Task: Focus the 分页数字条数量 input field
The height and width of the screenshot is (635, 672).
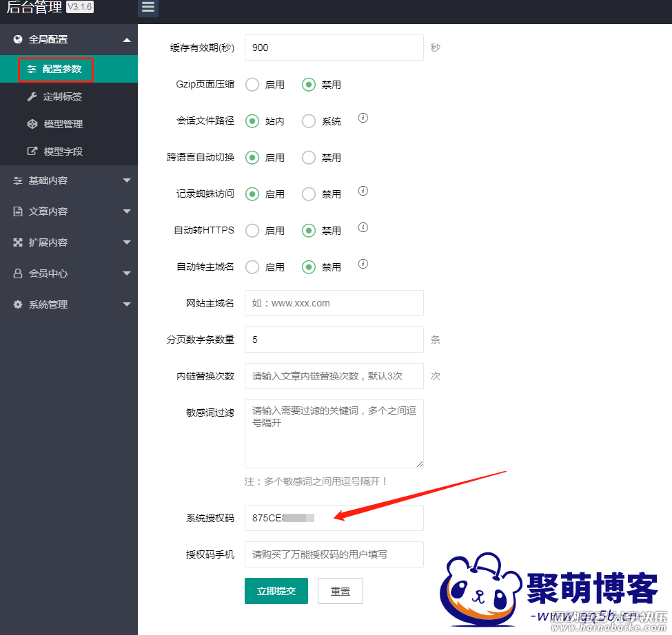Action: pos(334,340)
